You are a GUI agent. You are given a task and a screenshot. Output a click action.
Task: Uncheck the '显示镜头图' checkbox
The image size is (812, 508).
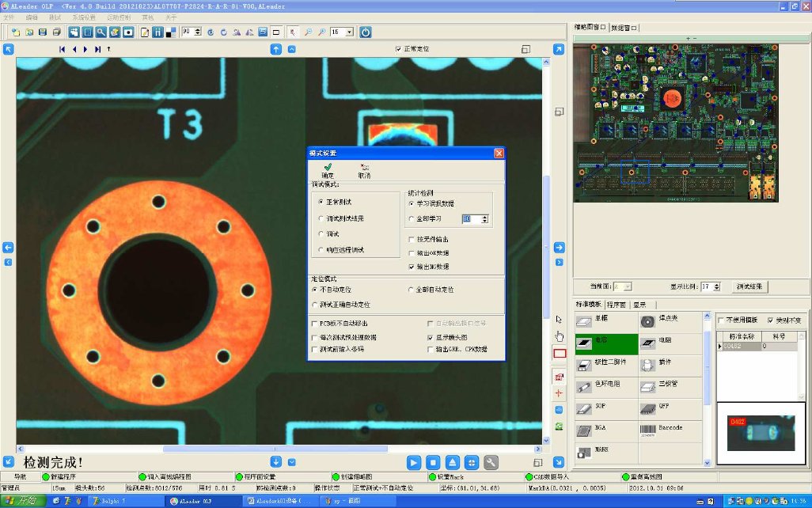[x=431, y=337]
